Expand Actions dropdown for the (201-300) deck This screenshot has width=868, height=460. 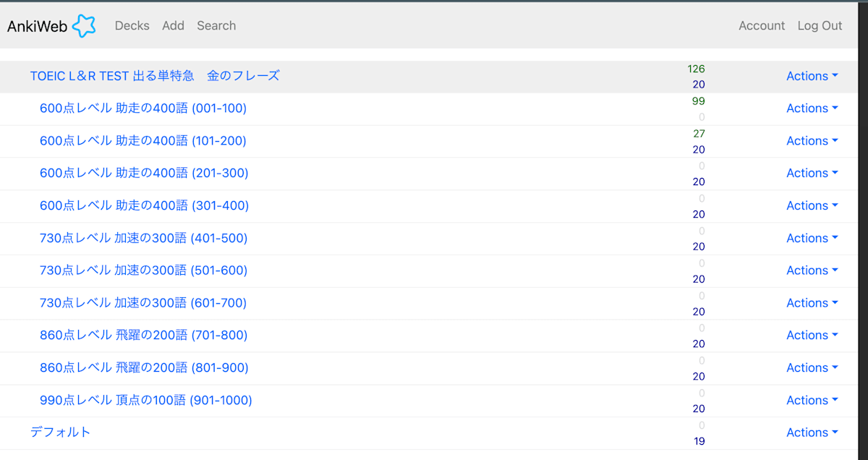point(812,173)
